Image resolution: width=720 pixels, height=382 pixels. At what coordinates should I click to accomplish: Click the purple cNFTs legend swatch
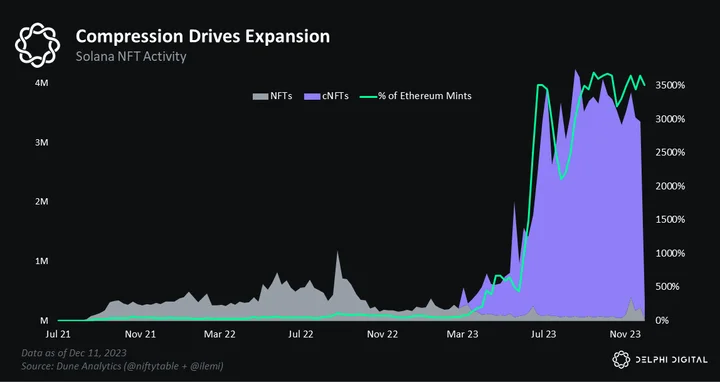[312, 96]
